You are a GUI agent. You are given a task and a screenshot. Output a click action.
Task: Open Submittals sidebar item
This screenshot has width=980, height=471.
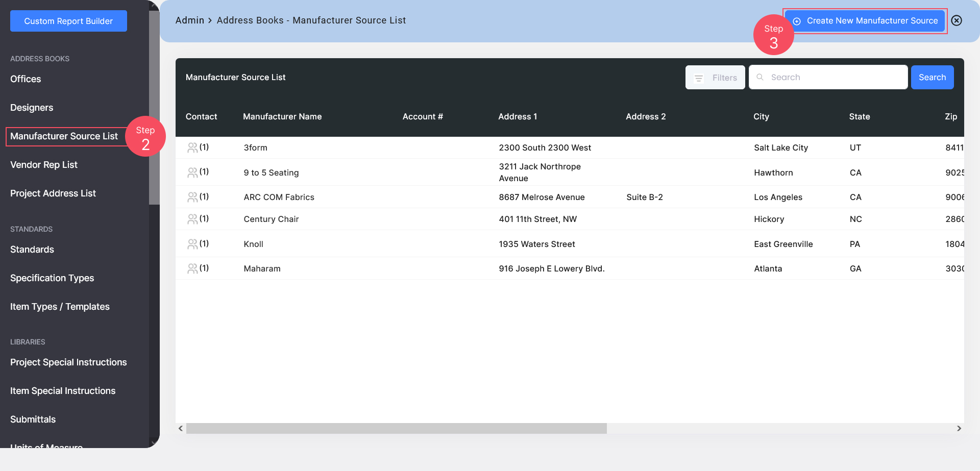click(x=33, y=419)
